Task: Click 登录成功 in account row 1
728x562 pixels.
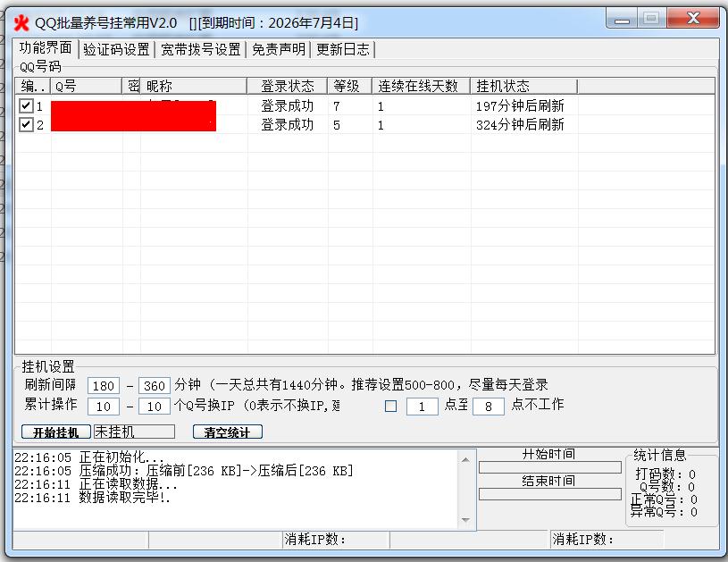Action: [287, 106]
